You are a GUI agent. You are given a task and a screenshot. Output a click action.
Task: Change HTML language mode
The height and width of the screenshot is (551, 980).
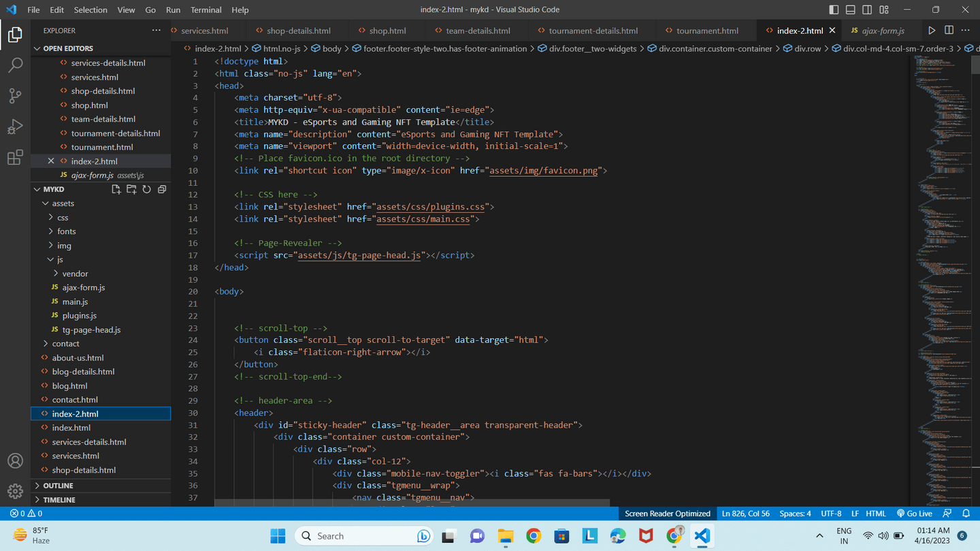tap(876, 514)
